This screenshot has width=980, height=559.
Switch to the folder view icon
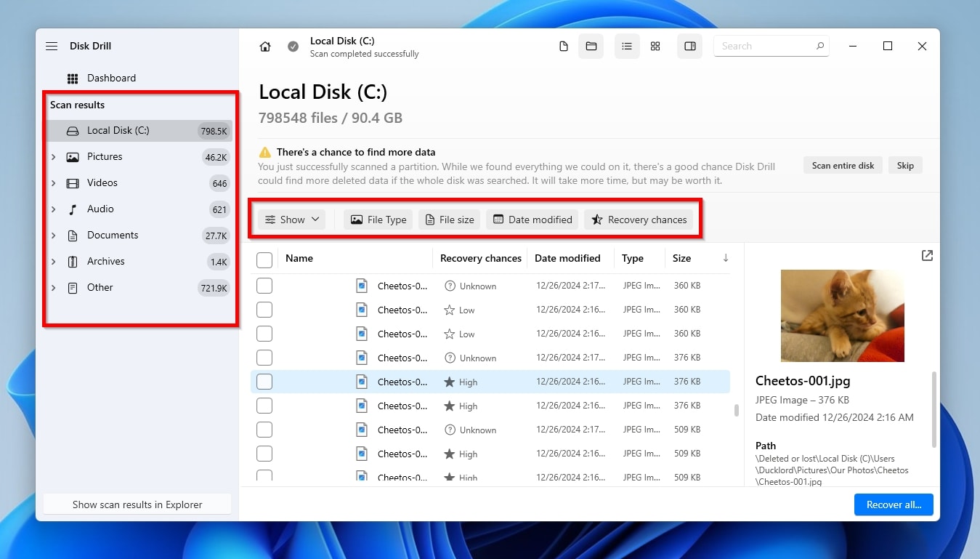[591, 47]
